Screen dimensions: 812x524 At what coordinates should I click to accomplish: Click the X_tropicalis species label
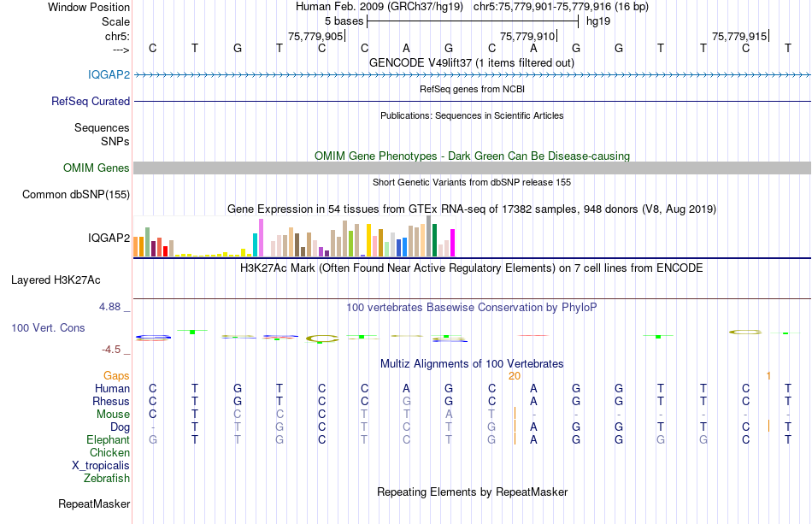(101, 466)
